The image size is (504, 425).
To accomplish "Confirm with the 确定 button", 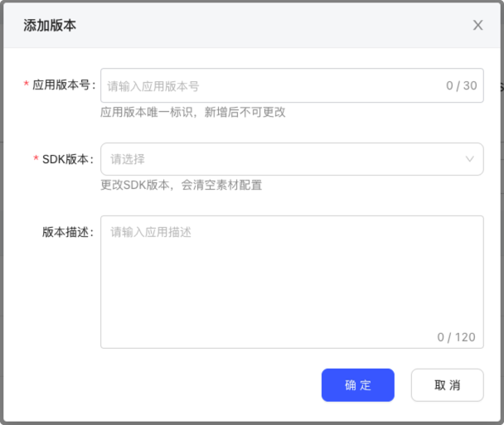I will [358, 385].
